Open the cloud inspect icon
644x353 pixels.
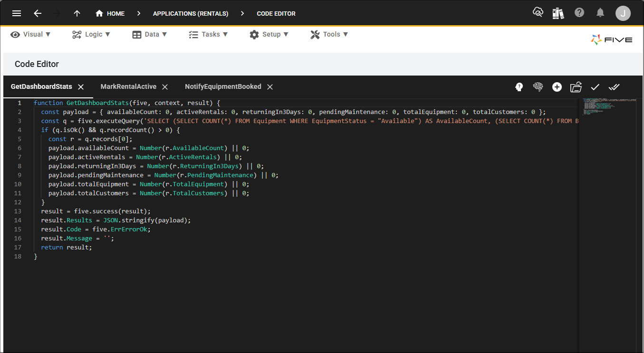(538, 13)
